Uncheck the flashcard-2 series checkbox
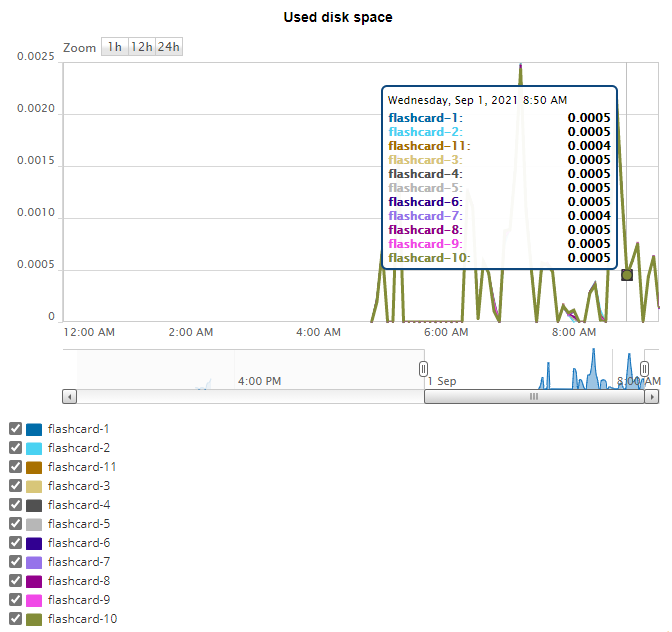 15,447
